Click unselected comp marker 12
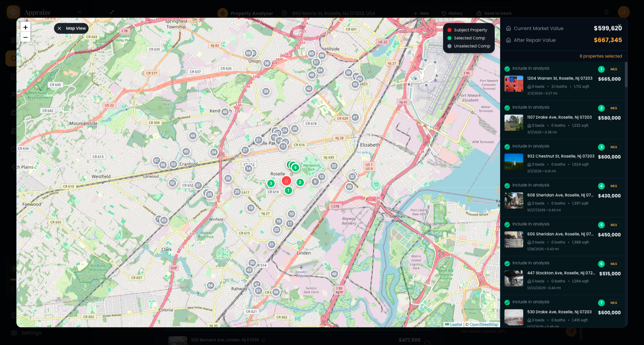 pos(322,177)
